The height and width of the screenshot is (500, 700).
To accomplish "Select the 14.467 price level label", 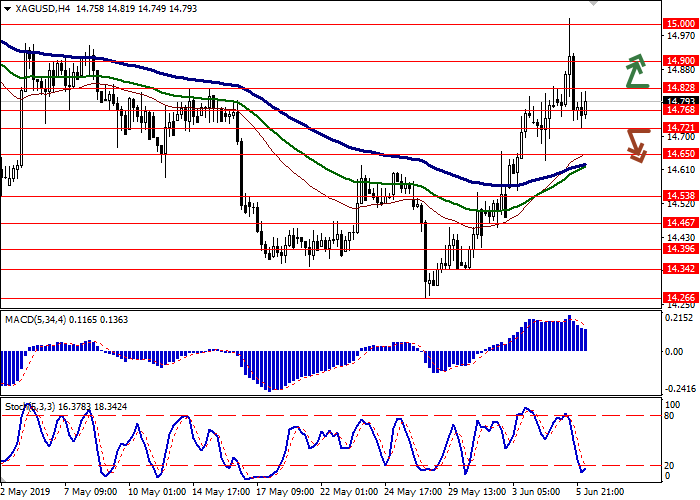I will (680, 223).
